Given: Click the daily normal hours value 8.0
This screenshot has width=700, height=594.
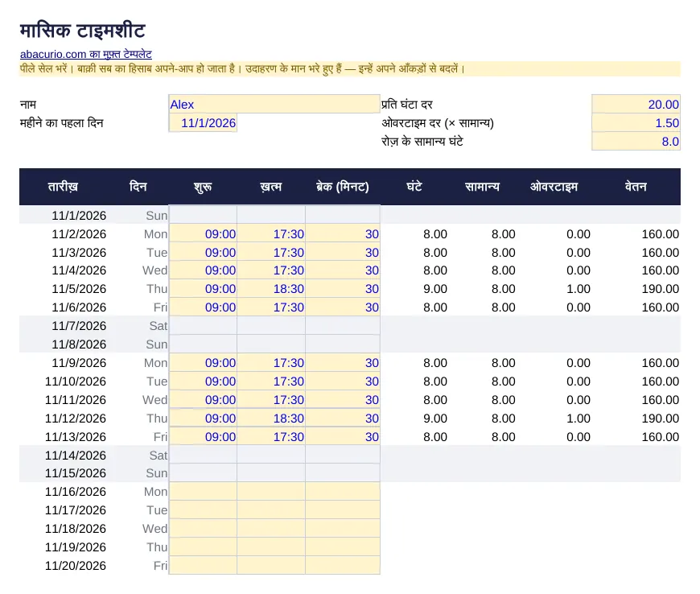Looking at the screenshot, I should coord(636,141).
